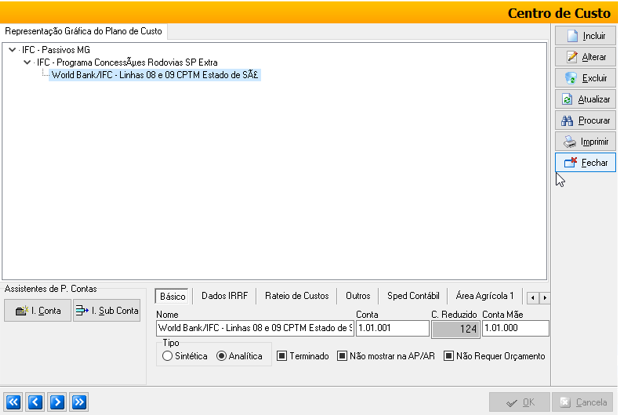The height and width of the screenshot is (415, 618).
Task: Close window with Fechar button
Action: click(x=585, y=162)
